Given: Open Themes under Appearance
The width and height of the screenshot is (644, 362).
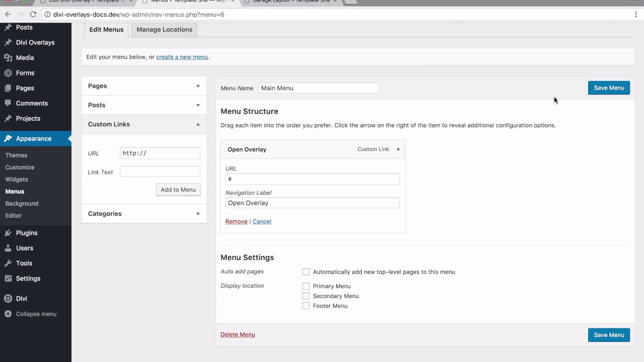Looking at the screenshot, I should pyautogui.click(x=16, y=155).
